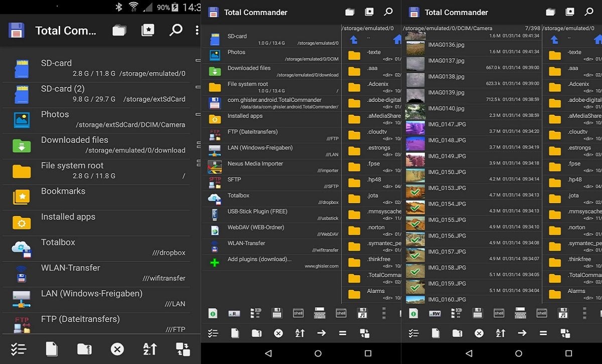Viewport: 602px width, 364px height.
Task: Tap Android back triangle in middle screenshot
Action: point(268,353)
